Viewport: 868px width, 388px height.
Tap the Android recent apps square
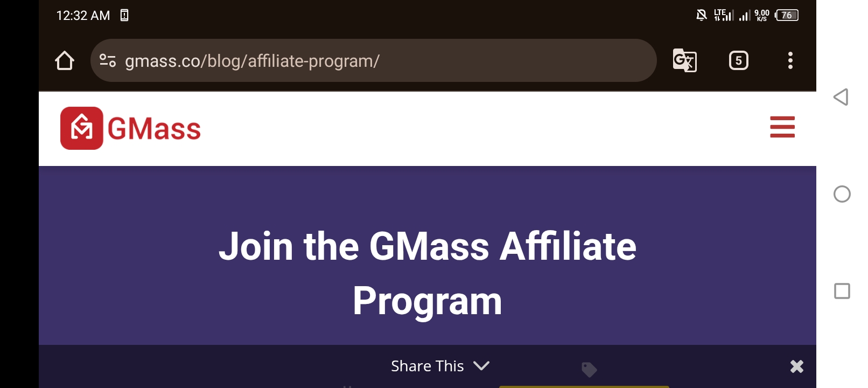842,291
